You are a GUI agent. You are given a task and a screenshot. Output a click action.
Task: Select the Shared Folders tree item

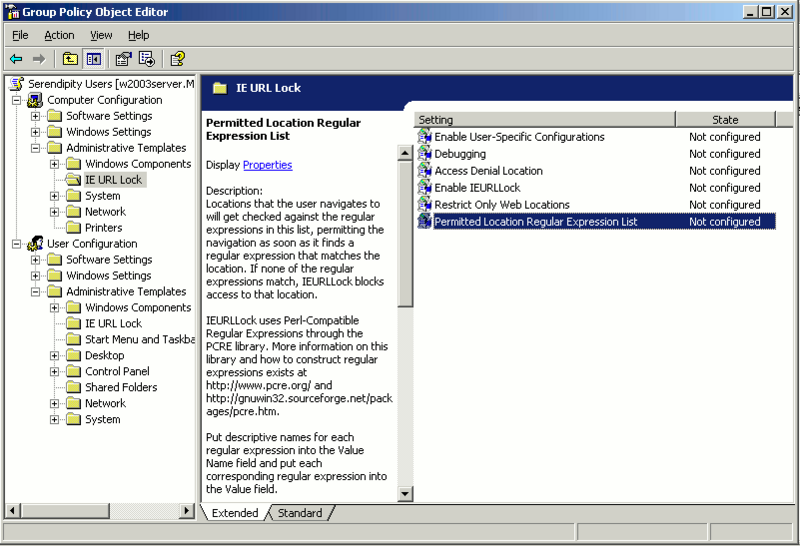(121, 387)
